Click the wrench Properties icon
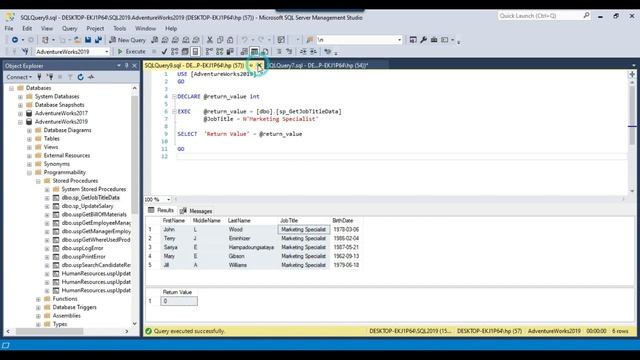This screenshot has height=360, width=640. tap(423, 40)
